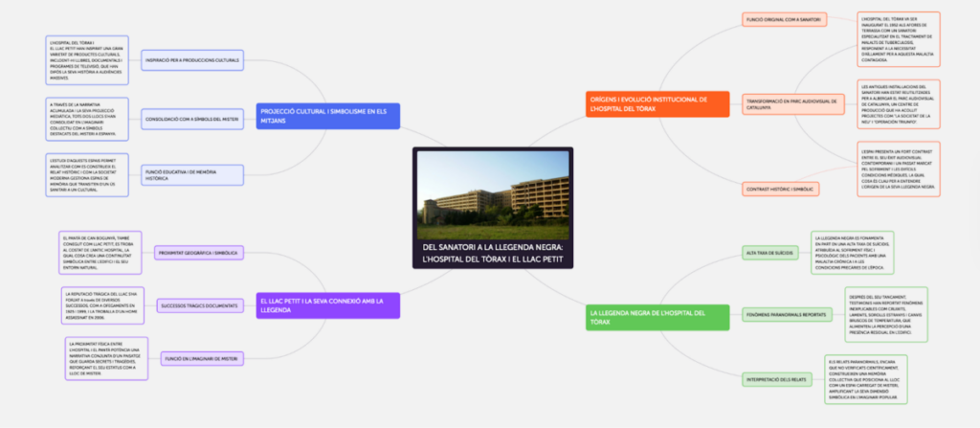Select the green 'La llegenda negra' branch node
980x428 pixels.
pyautogui.click(x=651, y=318)
